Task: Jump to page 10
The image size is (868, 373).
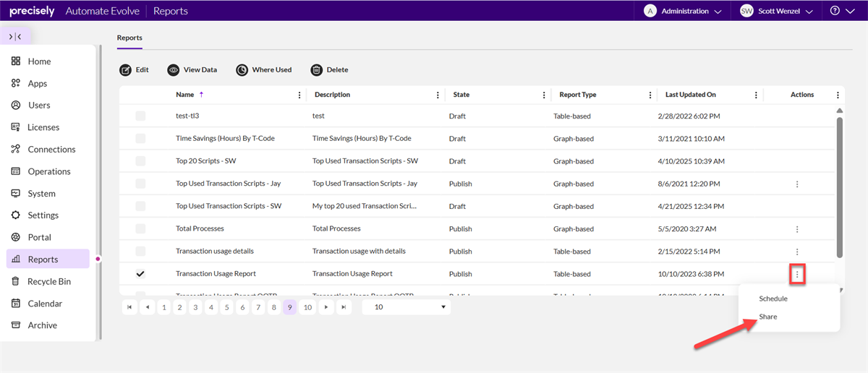Action: pyautogui.click(x=307, y=307)
